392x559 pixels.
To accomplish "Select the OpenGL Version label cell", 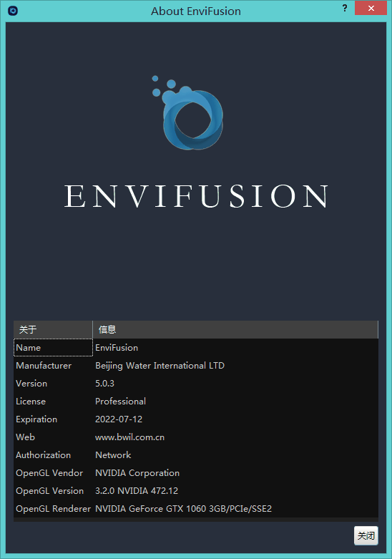I will [x=53, y=490].
